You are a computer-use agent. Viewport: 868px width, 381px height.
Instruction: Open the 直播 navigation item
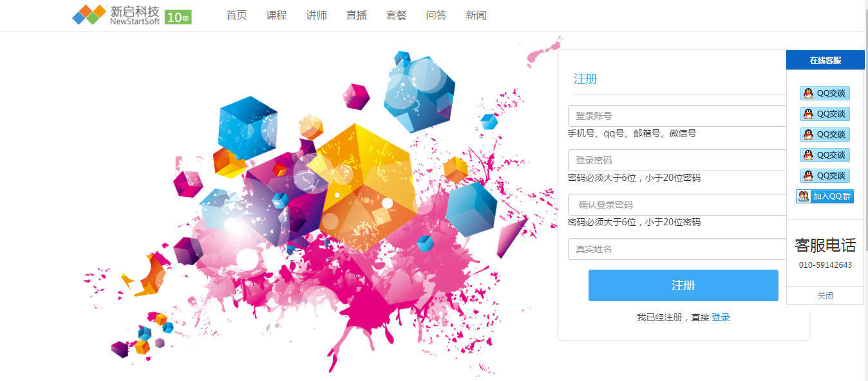356,15
